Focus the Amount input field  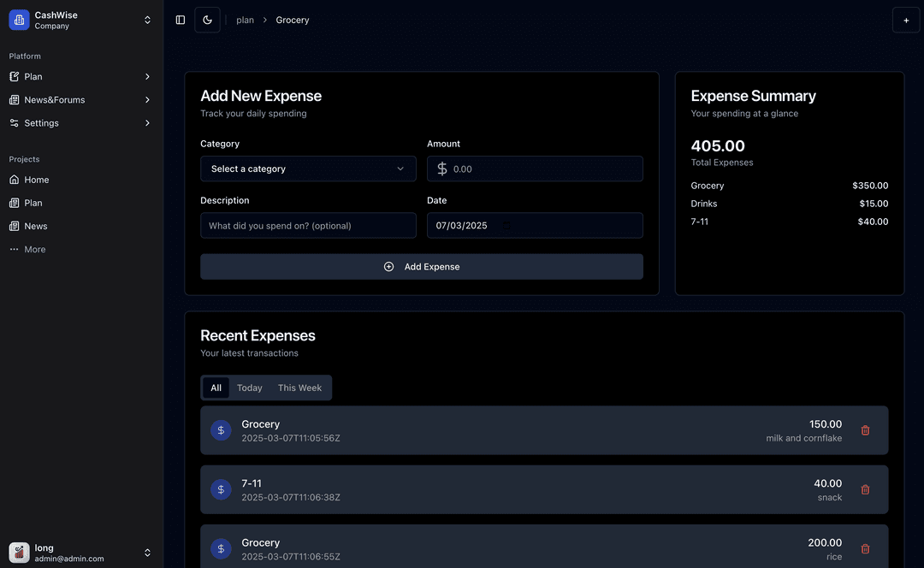point(544,169)
